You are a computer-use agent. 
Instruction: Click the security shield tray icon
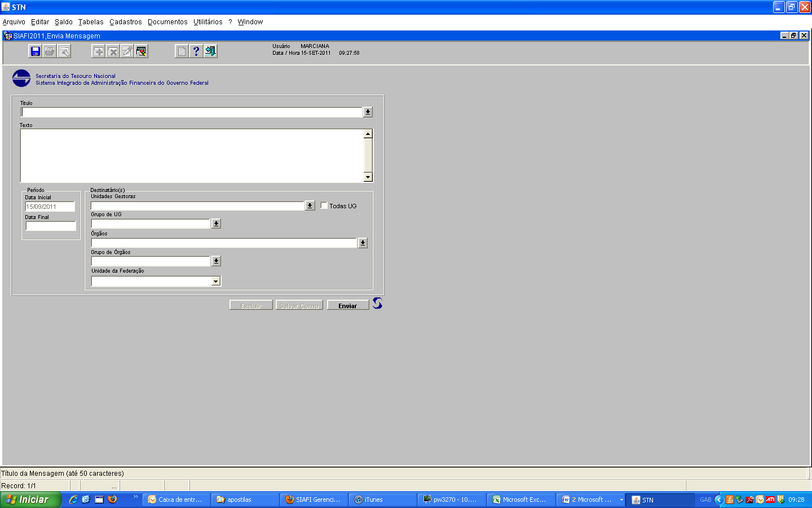click(x=780, y=500)
